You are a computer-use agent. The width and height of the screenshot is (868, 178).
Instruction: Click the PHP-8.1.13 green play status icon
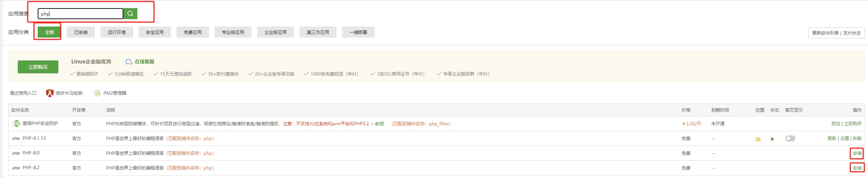tap(772, 139)
